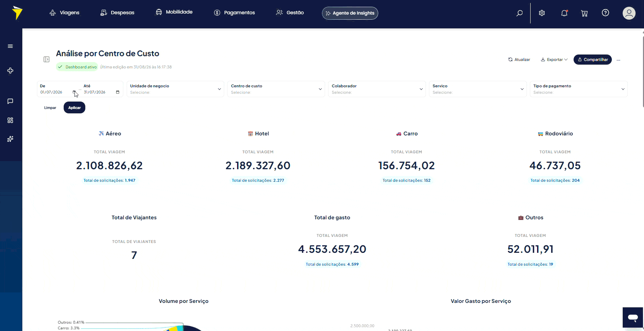This screenshot has height=331, width=644.
Task: Click the Outros: 0.41% chart label
Action: point(71,322)
